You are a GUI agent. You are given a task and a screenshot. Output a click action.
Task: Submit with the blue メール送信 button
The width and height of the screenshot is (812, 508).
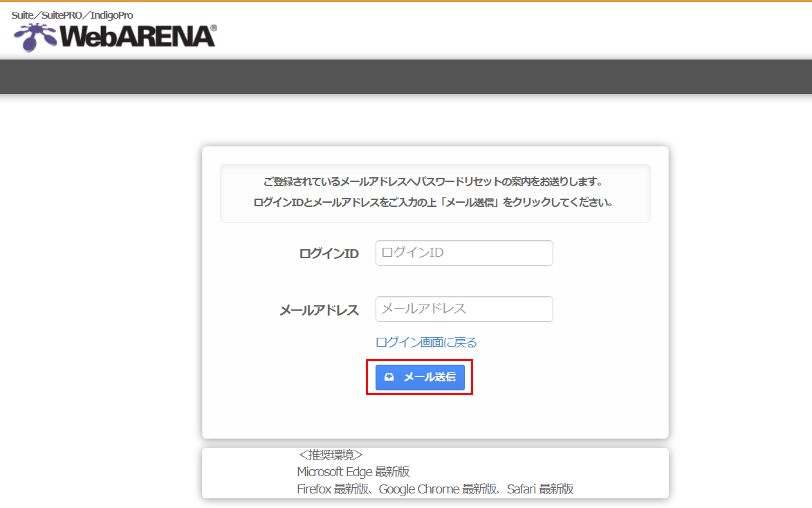coord(420,377)
